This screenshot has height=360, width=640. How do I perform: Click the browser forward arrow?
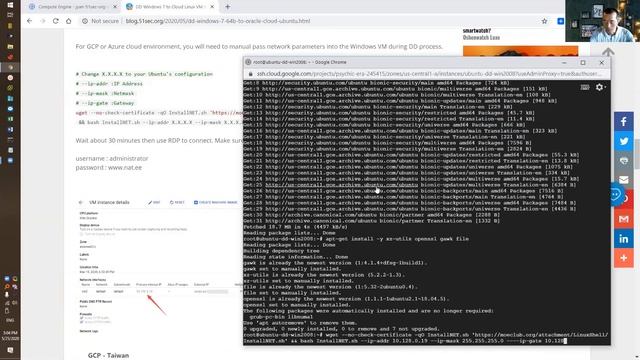(x=42, y=21)
